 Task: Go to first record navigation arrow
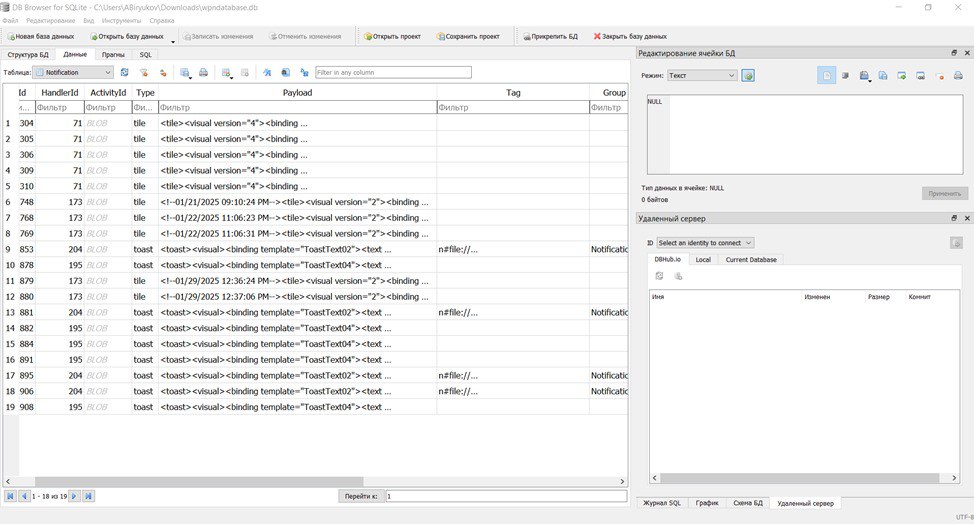[11, 496]
